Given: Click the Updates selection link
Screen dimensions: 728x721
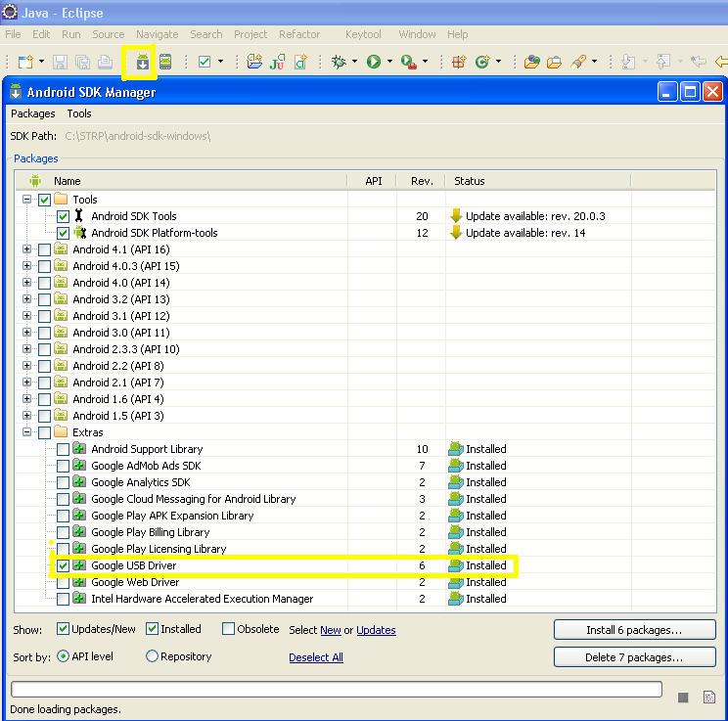Looking at the screenshot, I should pyautogui.click(x=376, y=630).
